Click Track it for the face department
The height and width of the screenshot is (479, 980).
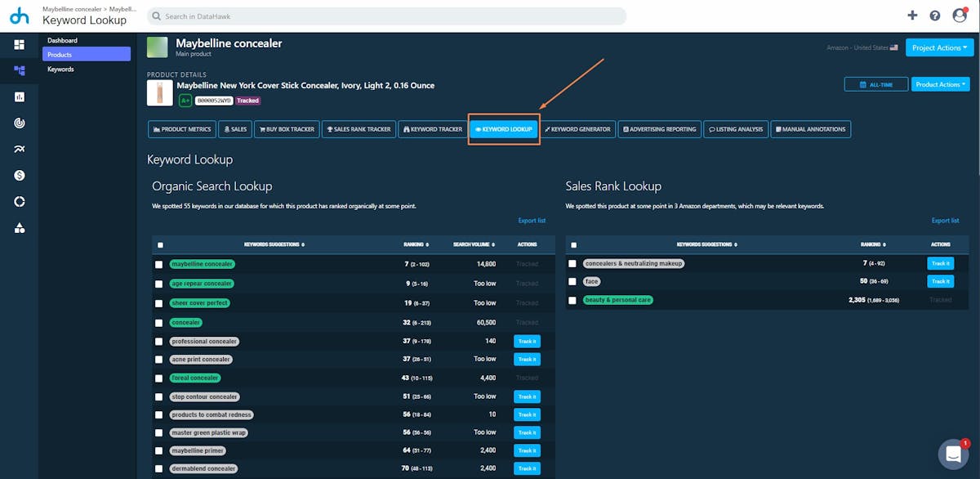coord(940,281)
